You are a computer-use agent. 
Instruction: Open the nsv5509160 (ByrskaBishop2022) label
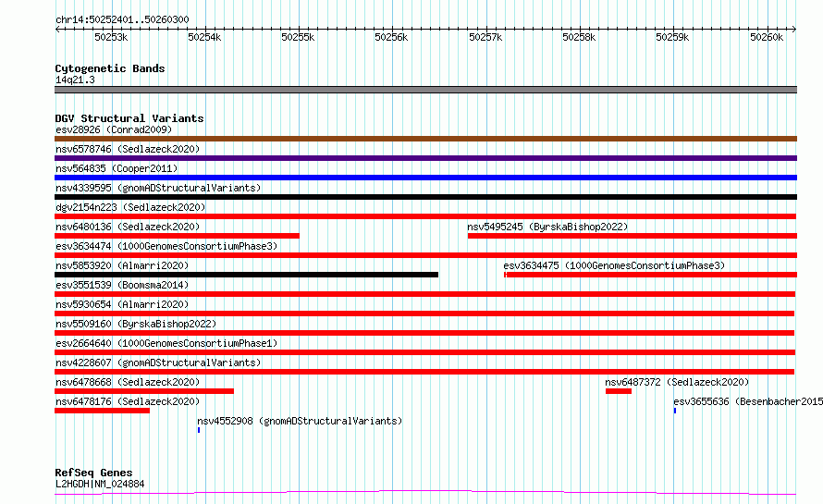click(136, 324)
